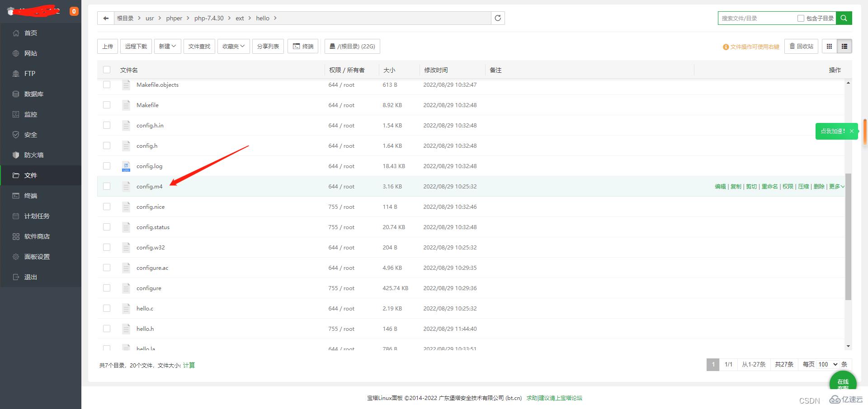Screen dimensions: 868x409
Task: Refresh the current directory listing
Action: (498, 18)
